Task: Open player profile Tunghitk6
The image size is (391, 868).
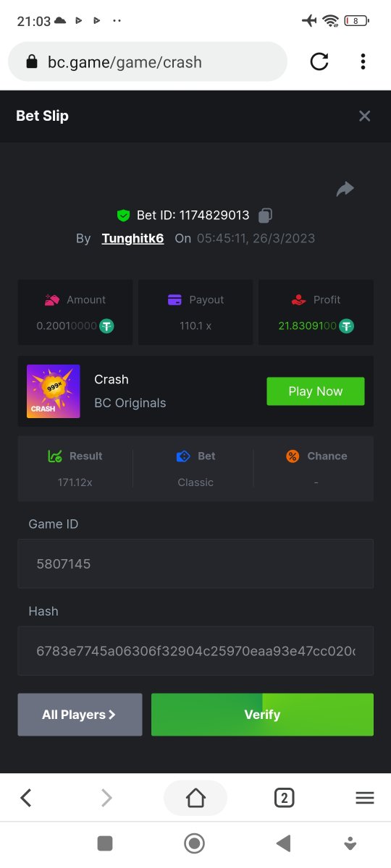Action: click(133, 238)
